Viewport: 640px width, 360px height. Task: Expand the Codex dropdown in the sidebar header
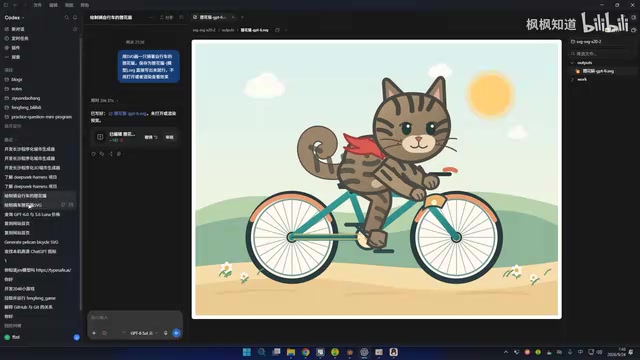pyautogui.click(x=14, y=18)
